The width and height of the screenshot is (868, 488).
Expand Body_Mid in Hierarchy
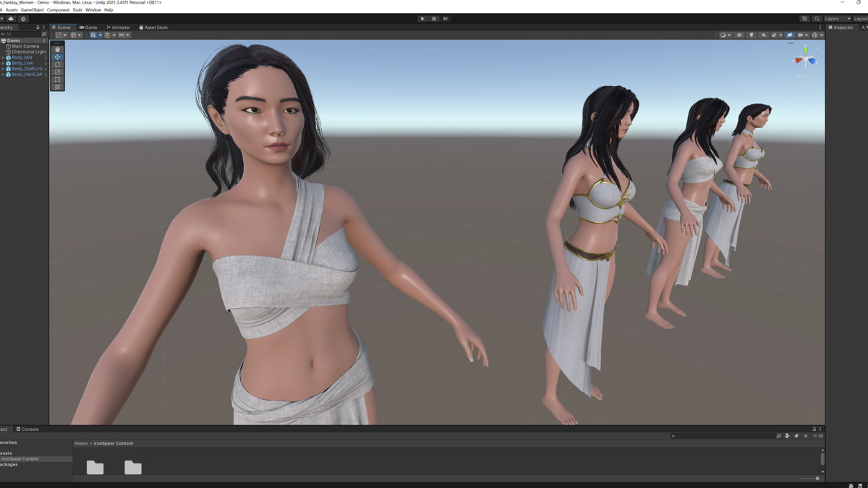pyautogui.click(x=3, y=57)
